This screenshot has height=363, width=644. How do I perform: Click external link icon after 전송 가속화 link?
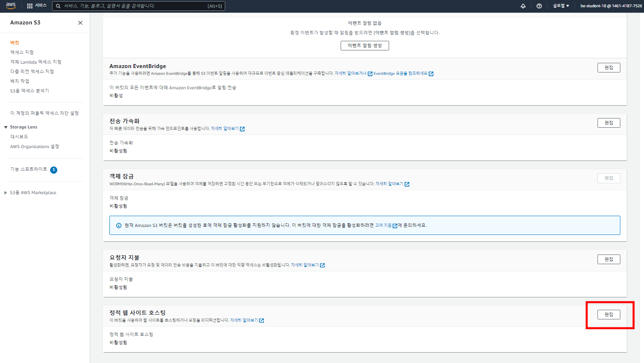[242, 129]
